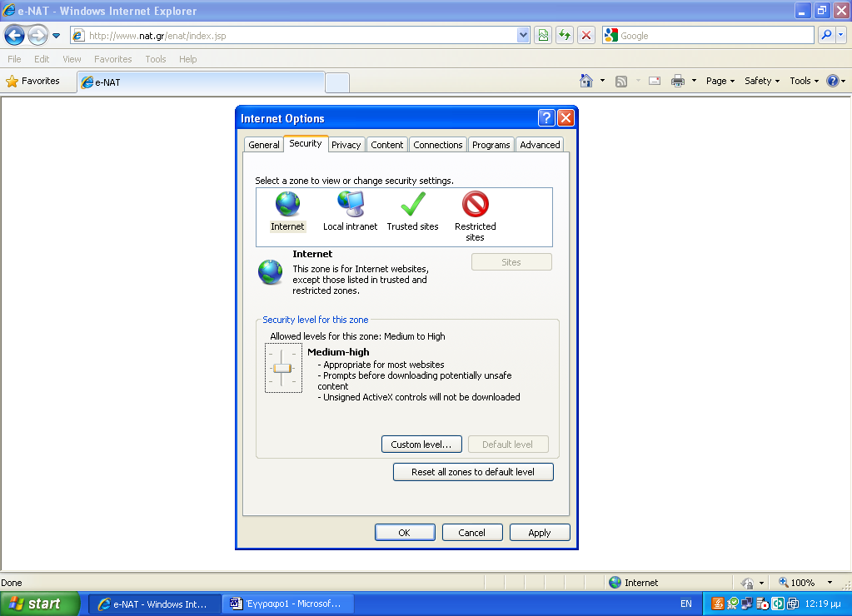The width and height of the screenshot is (852, 616).
Task: Click the Medium-high security level slider
Action: click(282, 368)
